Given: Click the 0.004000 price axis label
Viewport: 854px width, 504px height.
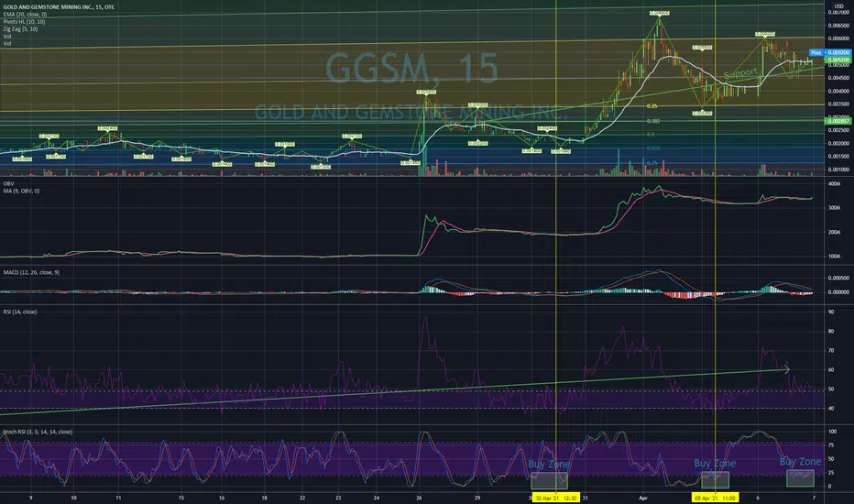Looking at the screenshot, I should point(838,91).
